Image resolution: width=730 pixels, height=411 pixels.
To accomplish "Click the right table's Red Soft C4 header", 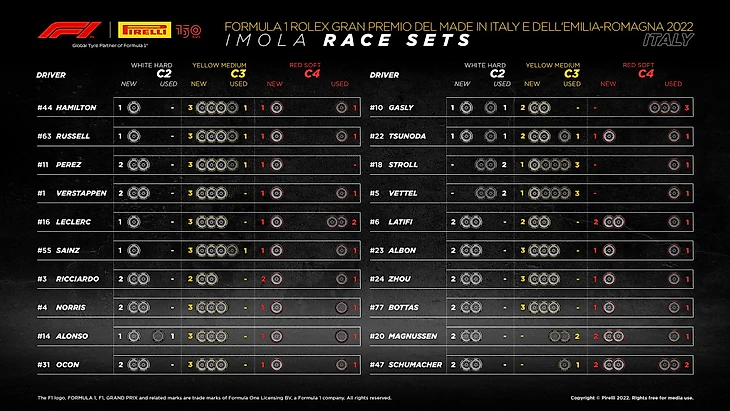I will (638, 69).
